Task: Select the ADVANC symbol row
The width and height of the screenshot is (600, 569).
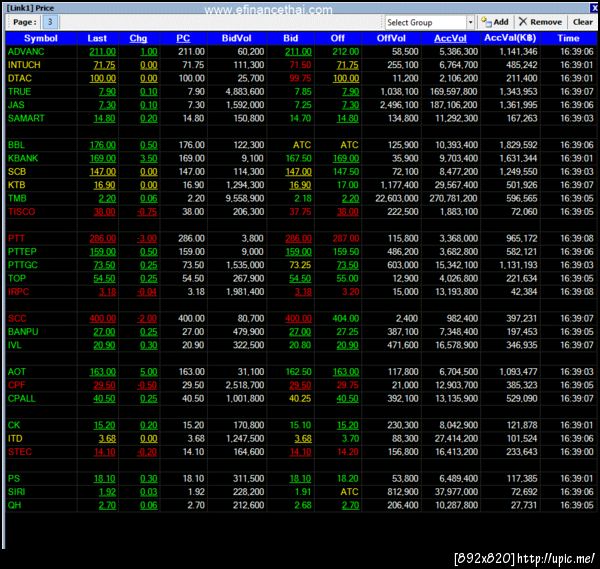Action: click(x=301, y=52)
